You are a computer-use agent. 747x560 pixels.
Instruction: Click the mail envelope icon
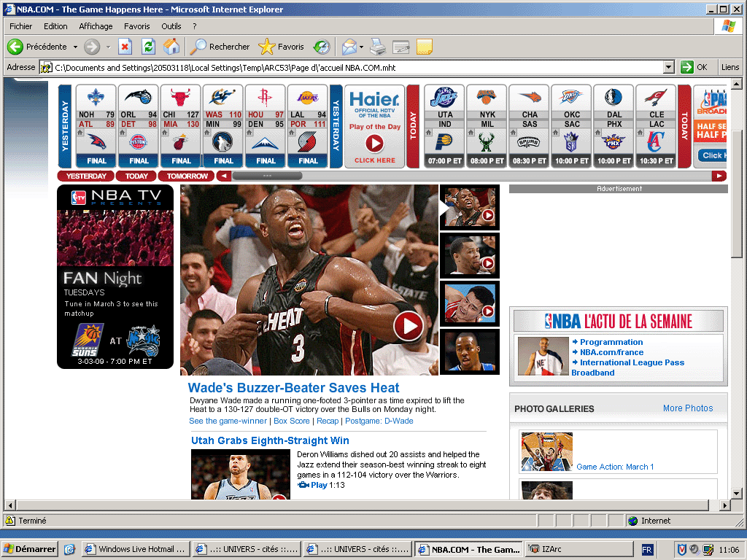tap(349, 47)
